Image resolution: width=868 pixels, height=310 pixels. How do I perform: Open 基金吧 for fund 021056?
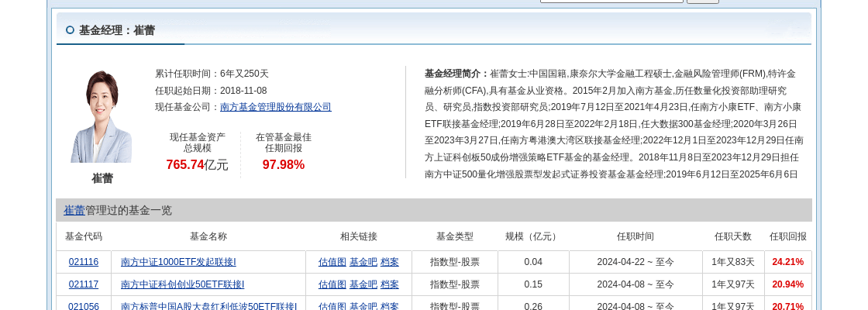click(x=363, y=306)
